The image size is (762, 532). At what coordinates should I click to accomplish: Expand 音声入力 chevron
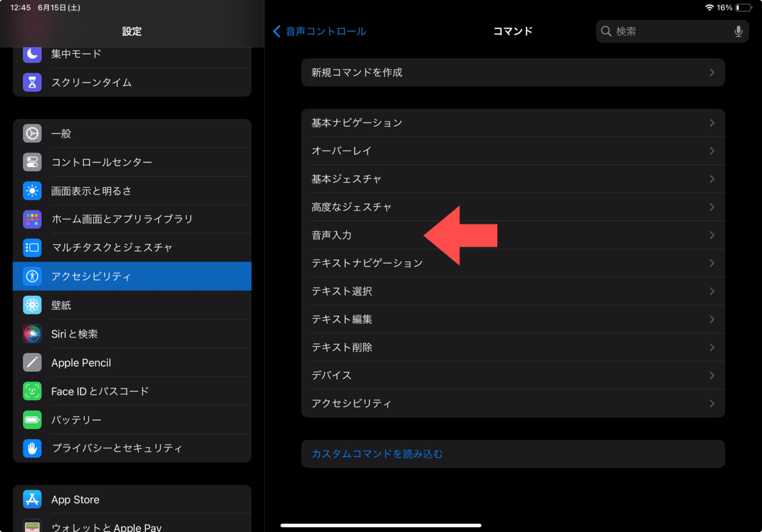(712, 235)
